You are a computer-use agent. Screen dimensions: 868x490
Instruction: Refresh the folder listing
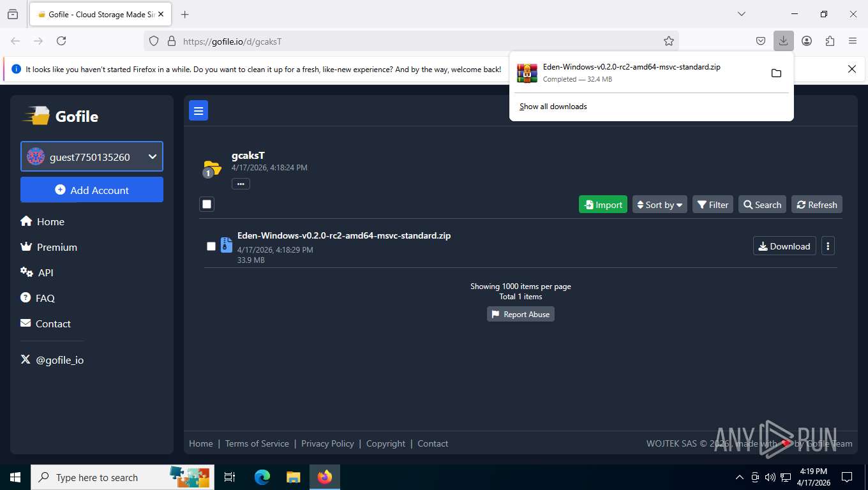pyautogui.click(x=817, y=204)
